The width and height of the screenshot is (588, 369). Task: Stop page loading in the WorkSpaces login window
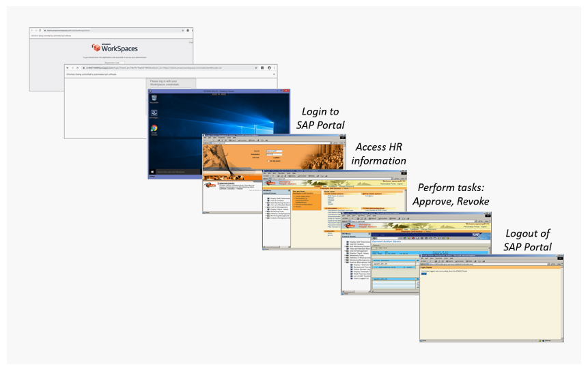pos(78,68)
